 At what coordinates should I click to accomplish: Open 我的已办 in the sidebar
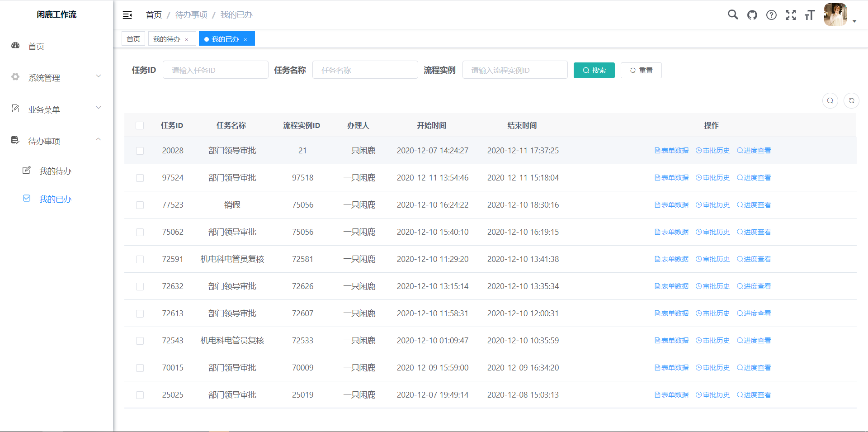57,199
